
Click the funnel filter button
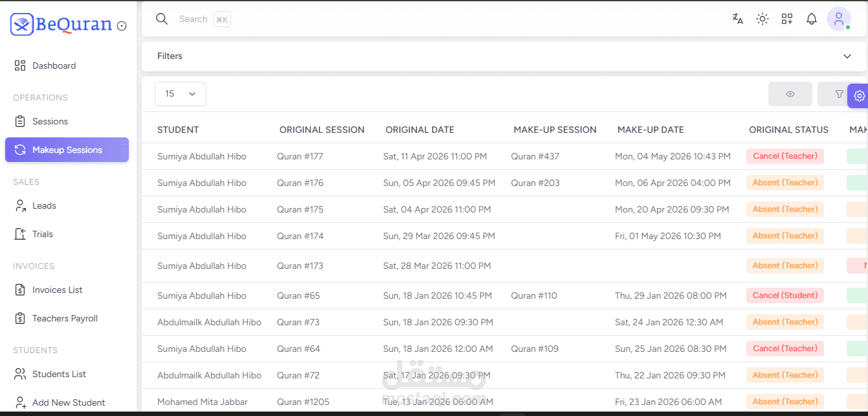coord(839,94)
